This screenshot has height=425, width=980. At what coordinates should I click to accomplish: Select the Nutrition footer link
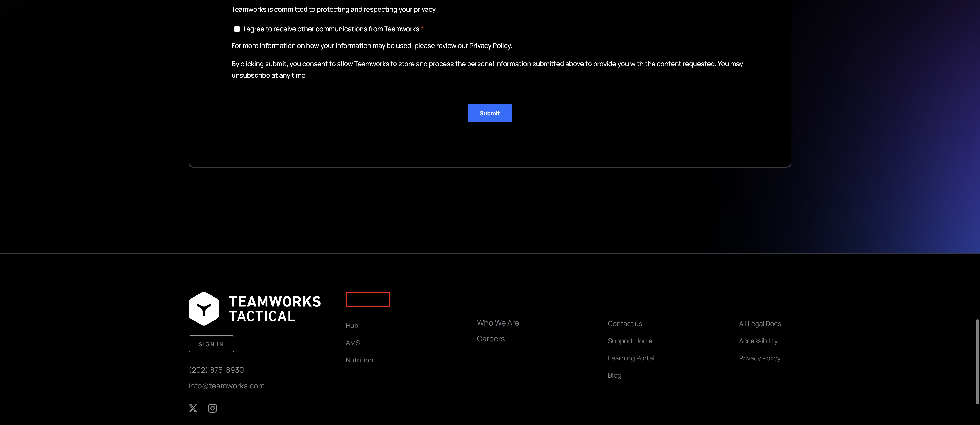coord(359,360)
